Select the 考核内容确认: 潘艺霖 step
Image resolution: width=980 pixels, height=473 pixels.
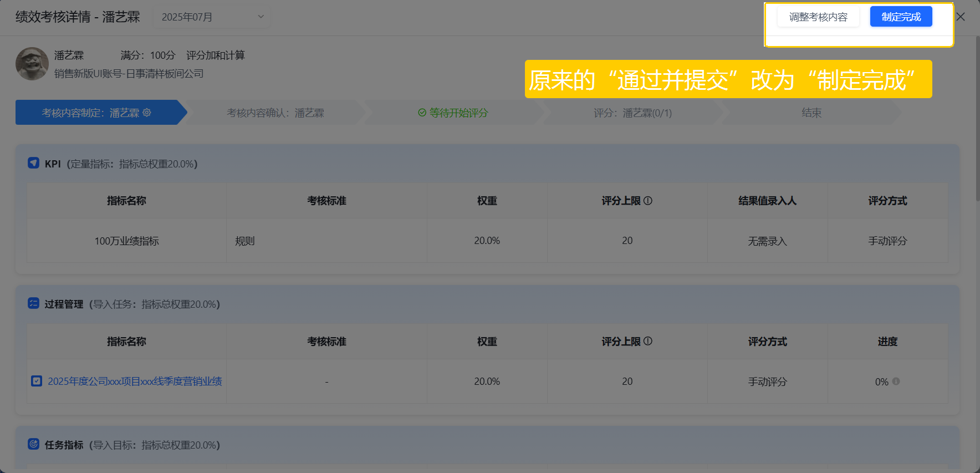[x=275, y=113]
